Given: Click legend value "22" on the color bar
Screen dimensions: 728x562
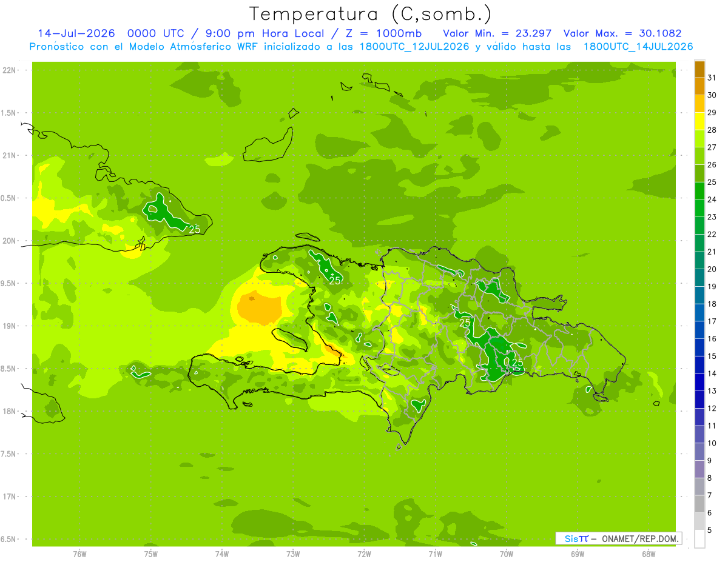Looking at the screenshot, I should (x=712, y=234).
